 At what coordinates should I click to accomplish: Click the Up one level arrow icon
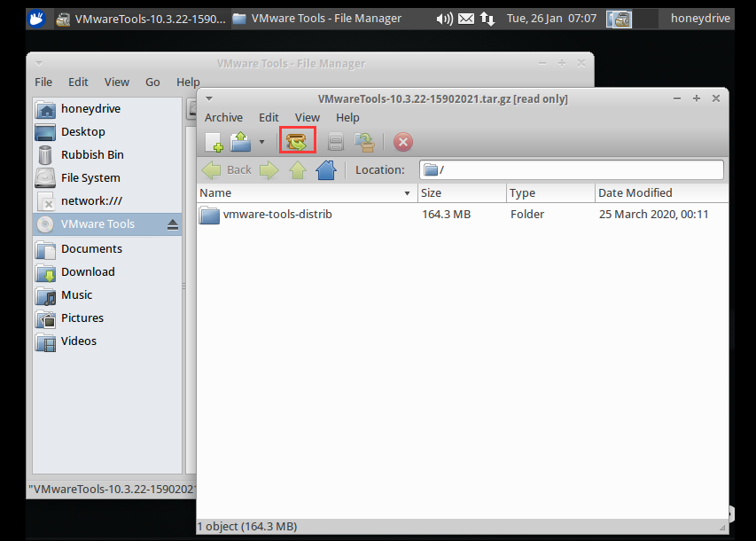pyautogui.click(x=298, y=170)
